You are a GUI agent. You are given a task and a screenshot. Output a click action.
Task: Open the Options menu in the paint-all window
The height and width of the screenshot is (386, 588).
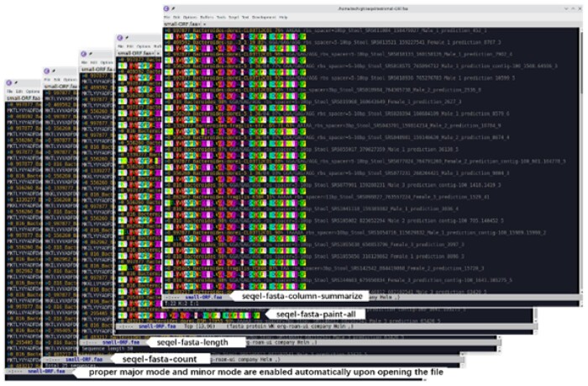144,46
